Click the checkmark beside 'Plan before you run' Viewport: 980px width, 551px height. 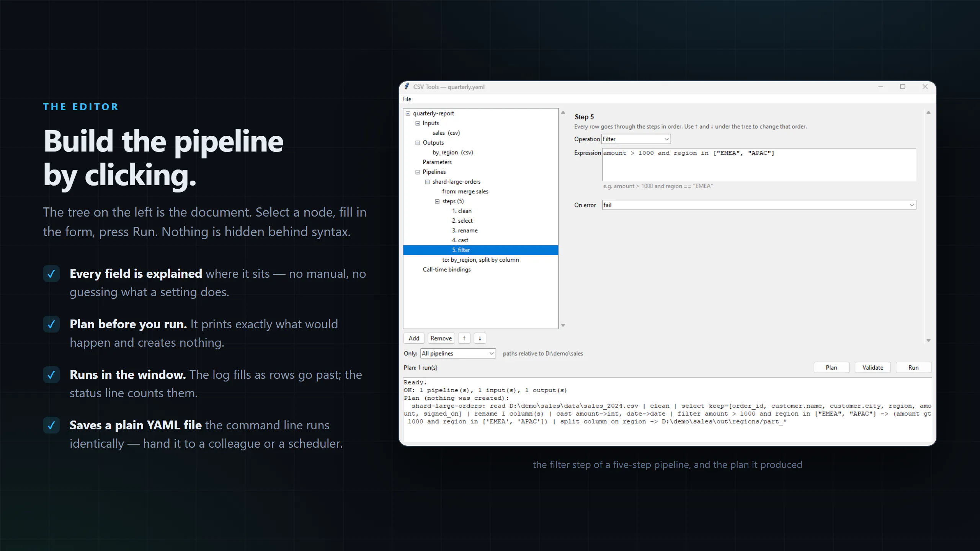click(51, 324)
